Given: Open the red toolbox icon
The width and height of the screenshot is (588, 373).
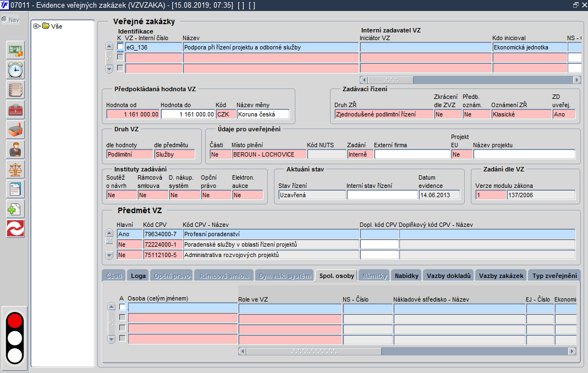Looking at the screenshot, I should click(x=15, y=110).
